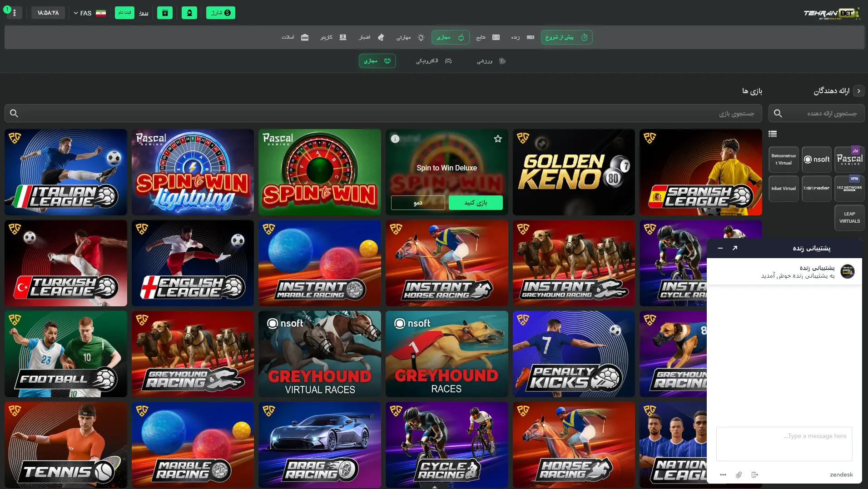Minimize the live support chat widget
Image resolution: width=868 pixels, height=489 pixels.
coord(720,248)
